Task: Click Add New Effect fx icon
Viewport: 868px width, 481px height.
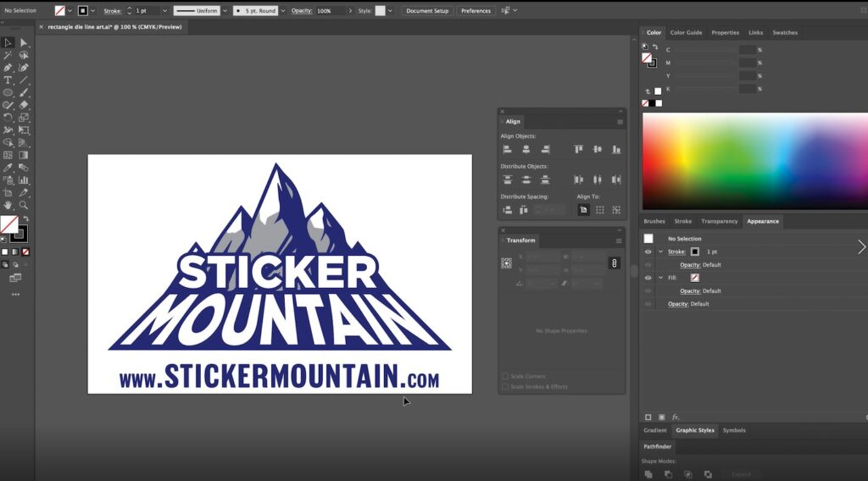Action: click(676, 417)
